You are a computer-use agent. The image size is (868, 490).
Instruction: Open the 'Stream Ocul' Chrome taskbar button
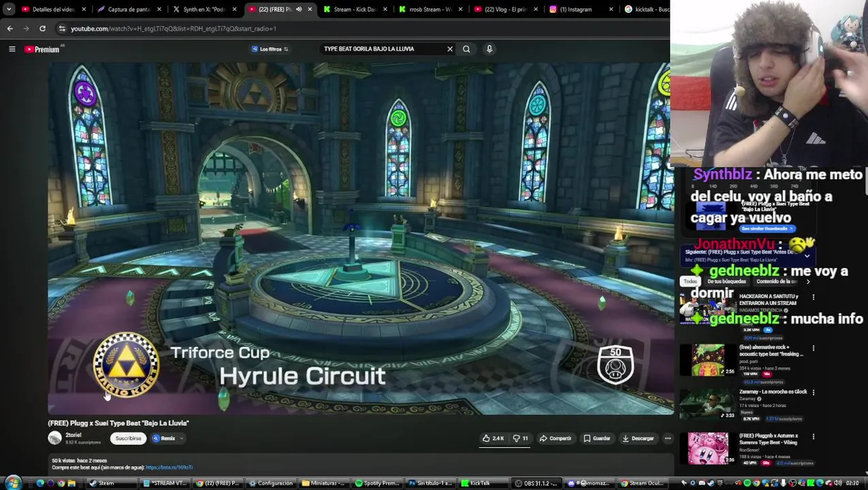click(x=644, y=483)
